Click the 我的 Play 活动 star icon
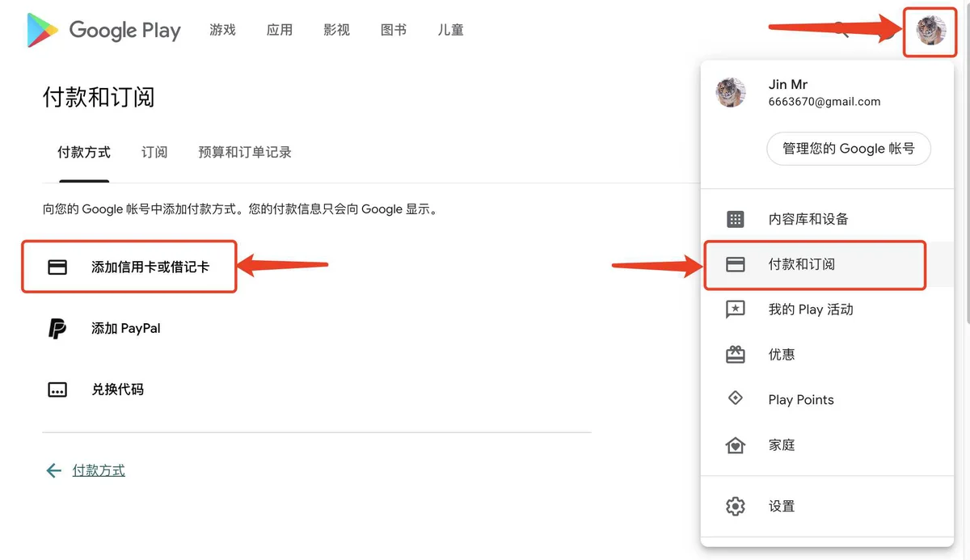Viewport: 970px width, 560px height. pyautogui.click(x=736, y=309)
